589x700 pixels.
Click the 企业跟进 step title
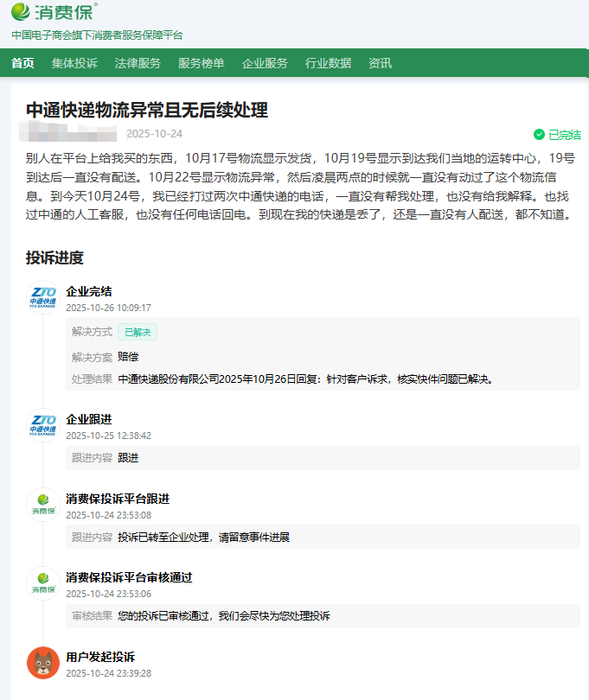pyautogui.click(x=89, y=419)
